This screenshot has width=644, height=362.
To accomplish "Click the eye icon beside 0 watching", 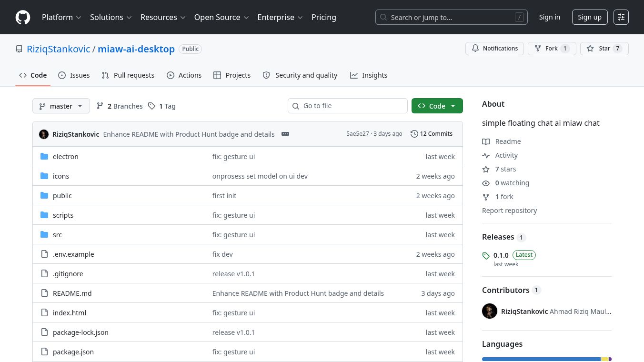I will tap(486, 183).
